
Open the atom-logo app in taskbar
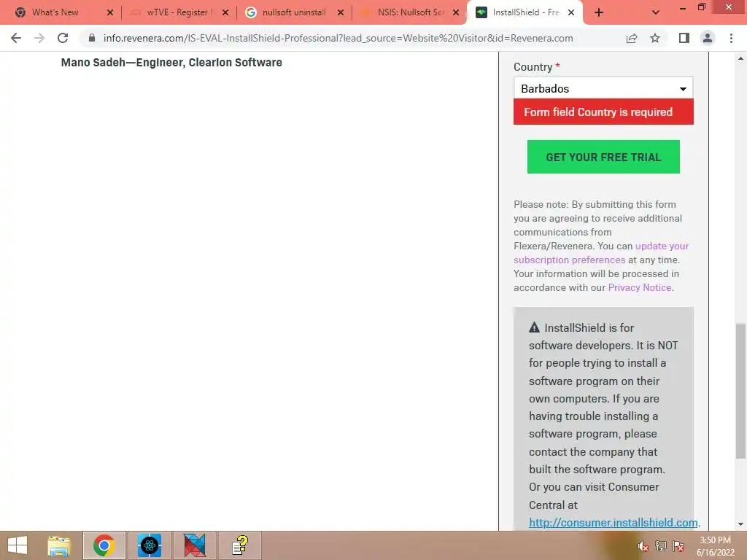click(150, 545)
